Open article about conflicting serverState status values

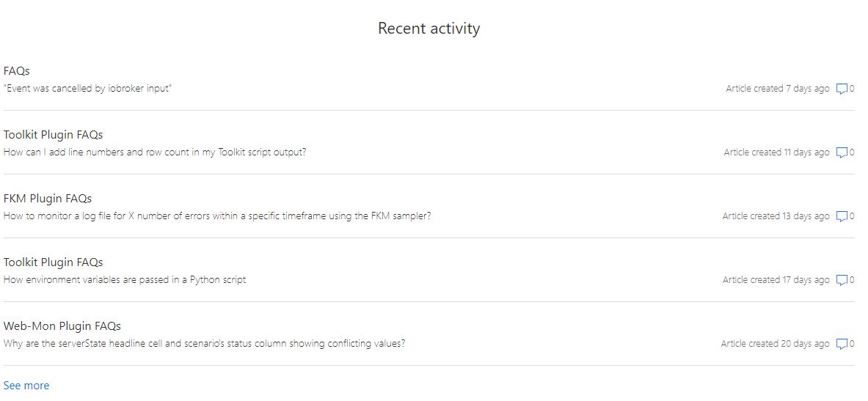(204, 344)
